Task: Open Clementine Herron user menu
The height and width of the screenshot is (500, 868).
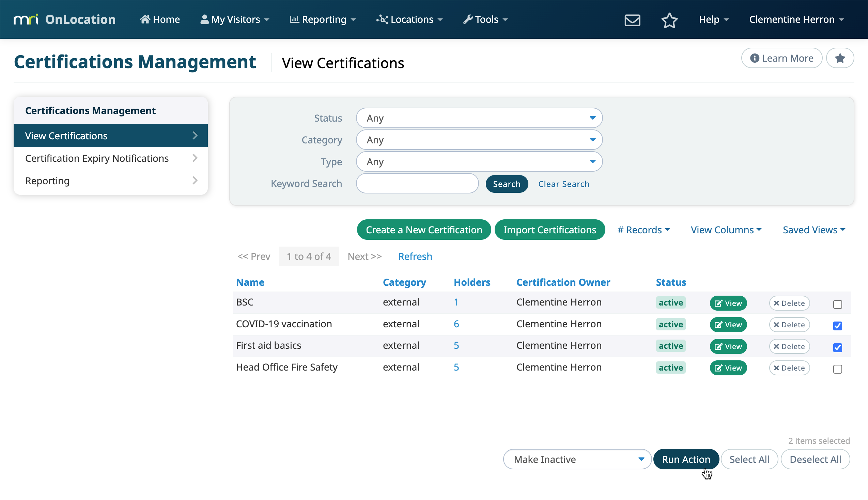Action: pyautogui.click(x=796, y=19)
